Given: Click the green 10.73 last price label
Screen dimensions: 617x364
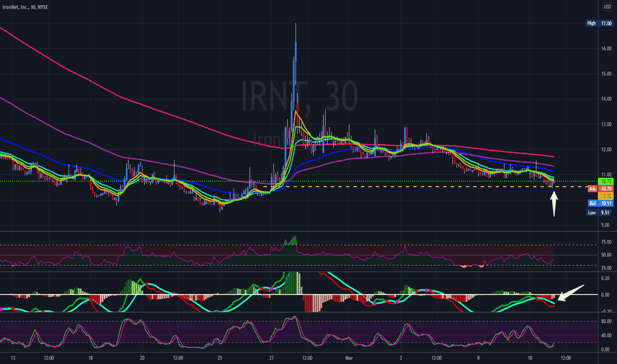Looking at the screenshot, I should click(x=606, y=181).
